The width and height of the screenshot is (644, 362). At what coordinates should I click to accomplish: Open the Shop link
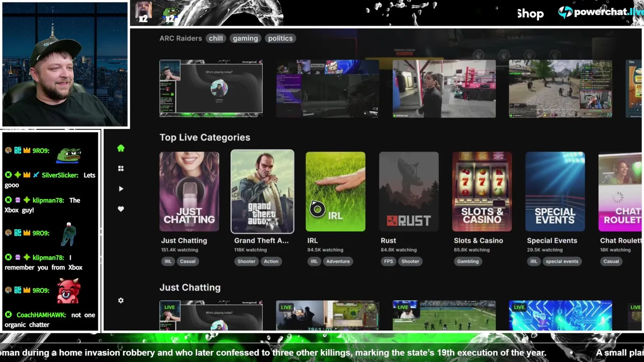[x=530, y=14]
